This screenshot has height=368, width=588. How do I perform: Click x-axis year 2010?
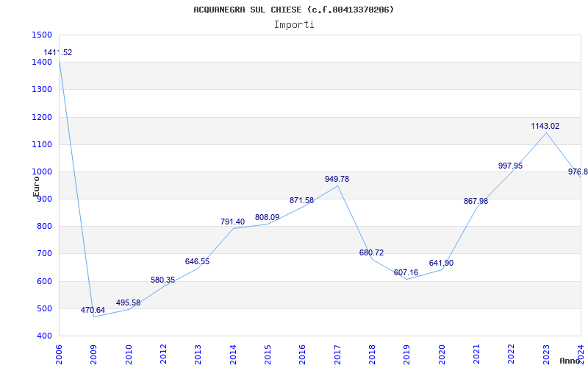pyautogui.click(x=129, y=355)
